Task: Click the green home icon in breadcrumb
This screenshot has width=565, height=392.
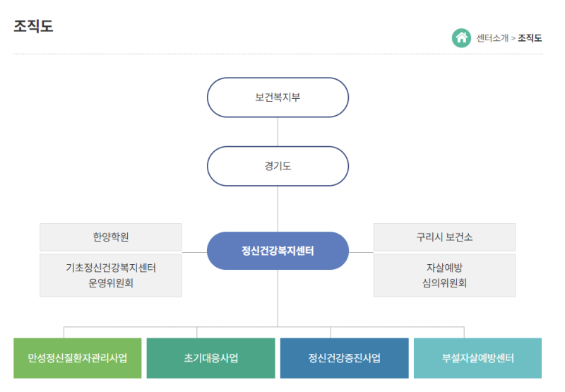Action: [461, 38]
